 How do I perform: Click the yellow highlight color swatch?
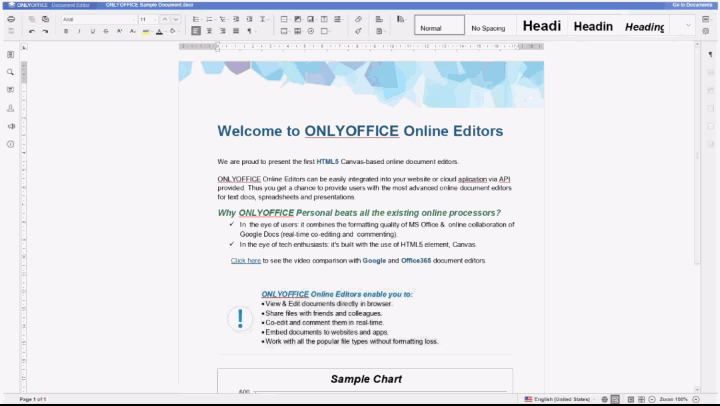pos(146,31)
